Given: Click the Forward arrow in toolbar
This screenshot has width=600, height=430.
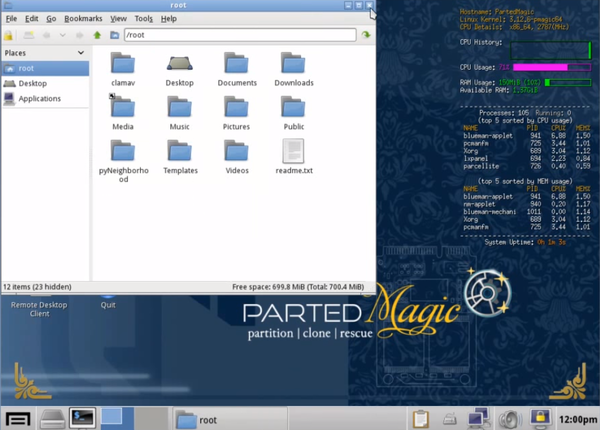Looking at the screenshot, I should click(79, 35).
